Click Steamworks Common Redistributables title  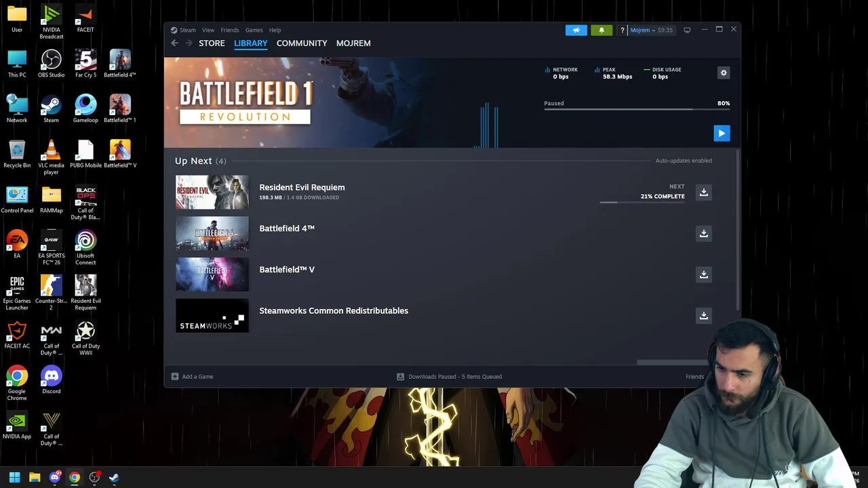click(x=334, y=311)
